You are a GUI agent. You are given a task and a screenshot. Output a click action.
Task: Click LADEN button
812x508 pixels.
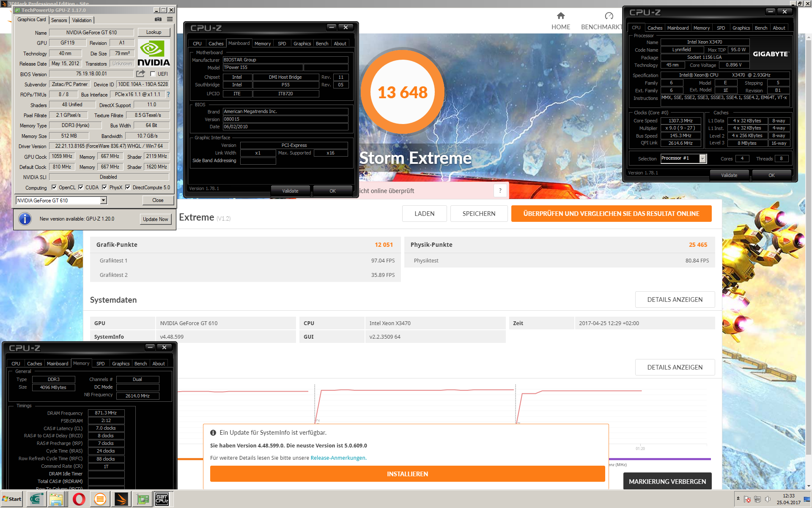(x=424, y=214)
